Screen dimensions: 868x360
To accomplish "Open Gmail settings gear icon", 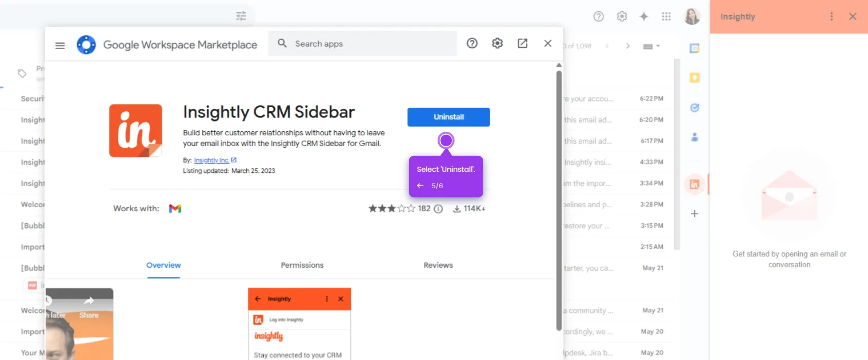I will [622, 16].
